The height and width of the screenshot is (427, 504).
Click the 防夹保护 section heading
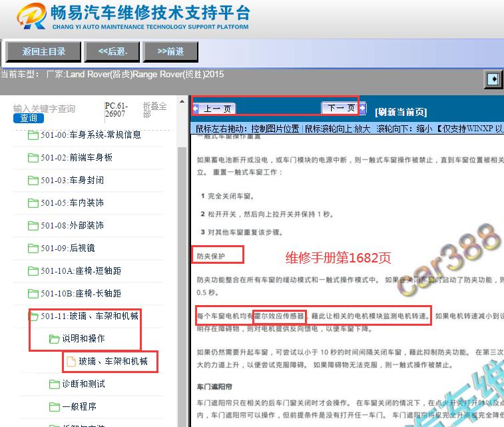(x=211, y=256)
